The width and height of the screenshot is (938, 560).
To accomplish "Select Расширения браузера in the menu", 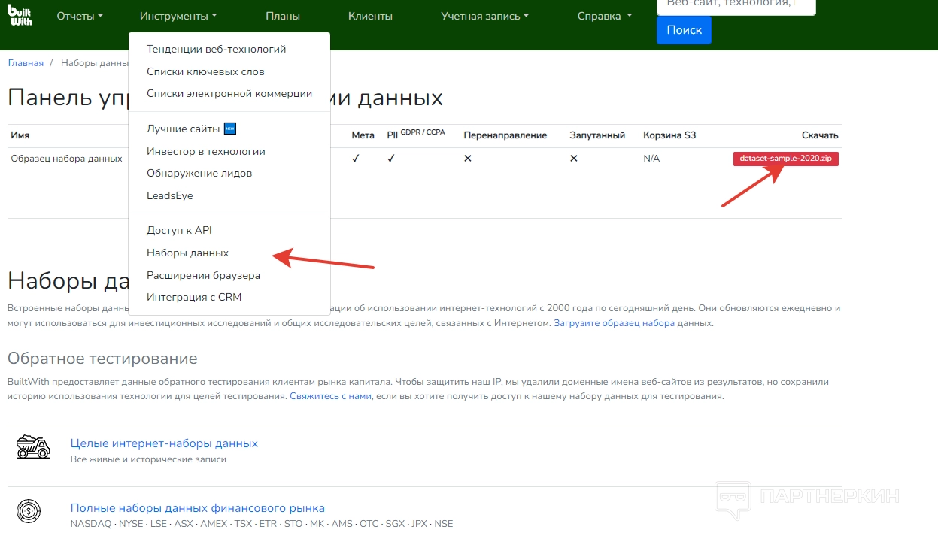I will coord(203,275).
